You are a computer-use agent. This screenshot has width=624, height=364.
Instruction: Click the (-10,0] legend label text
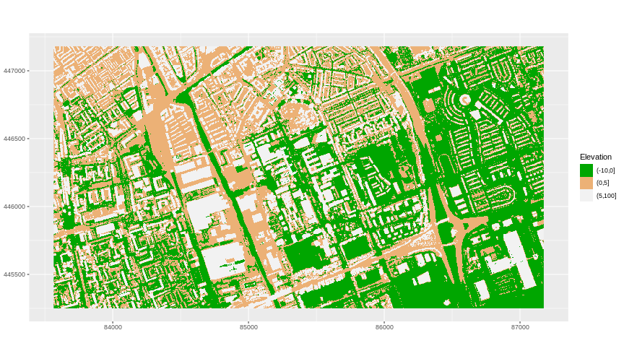605,170
